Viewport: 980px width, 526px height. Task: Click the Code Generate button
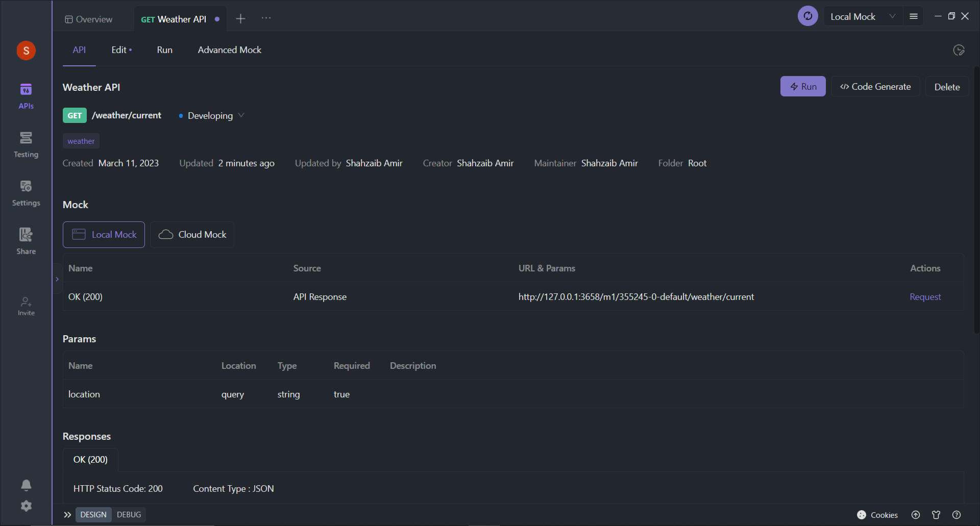pyautogui.click(x=875, y=87)
